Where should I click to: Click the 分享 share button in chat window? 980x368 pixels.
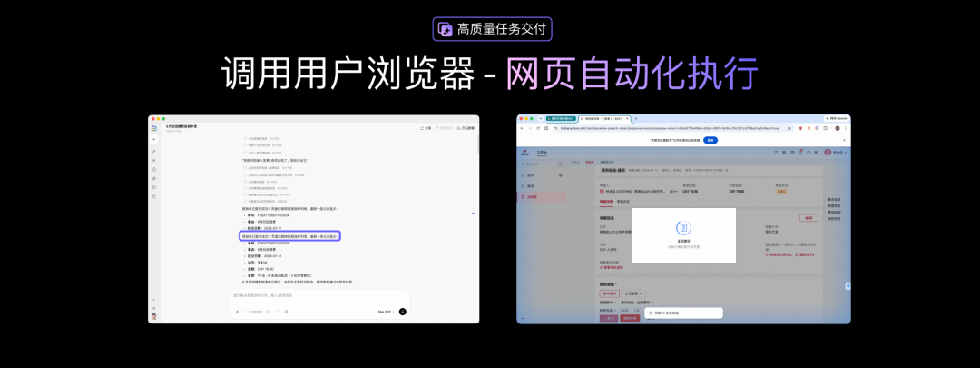coord(425,128)
